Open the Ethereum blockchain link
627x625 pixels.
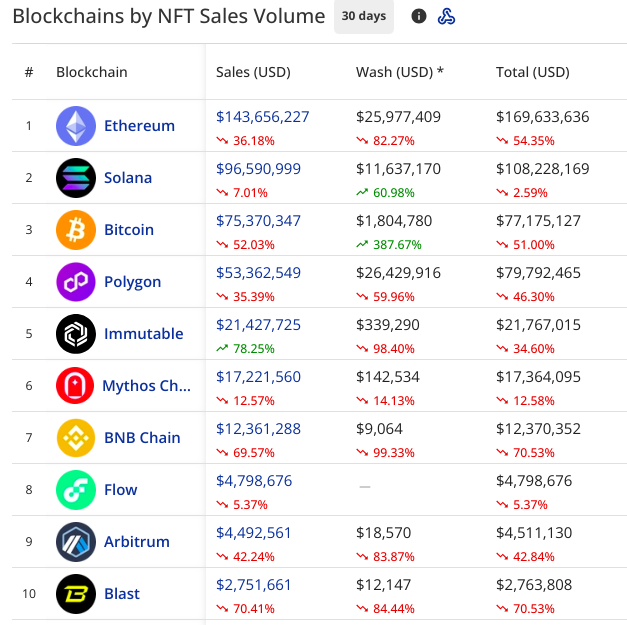[x=139, y=126]
